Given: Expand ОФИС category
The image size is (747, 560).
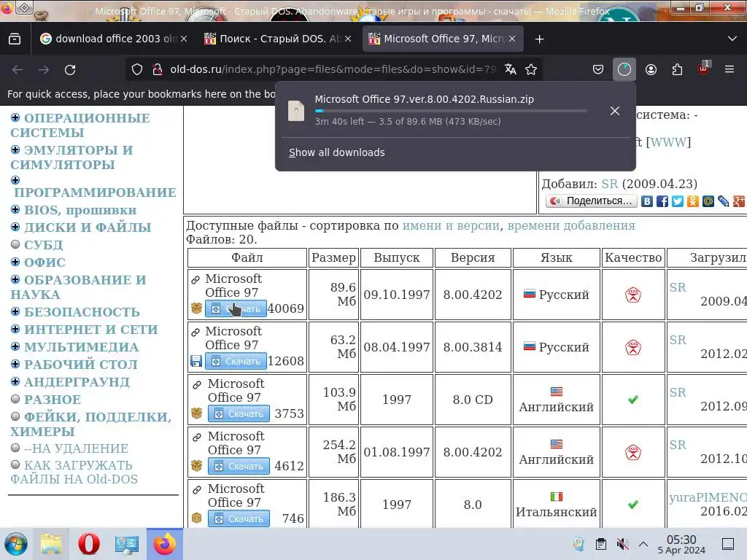Looking at the screenshot, I should tap(15, 262).
